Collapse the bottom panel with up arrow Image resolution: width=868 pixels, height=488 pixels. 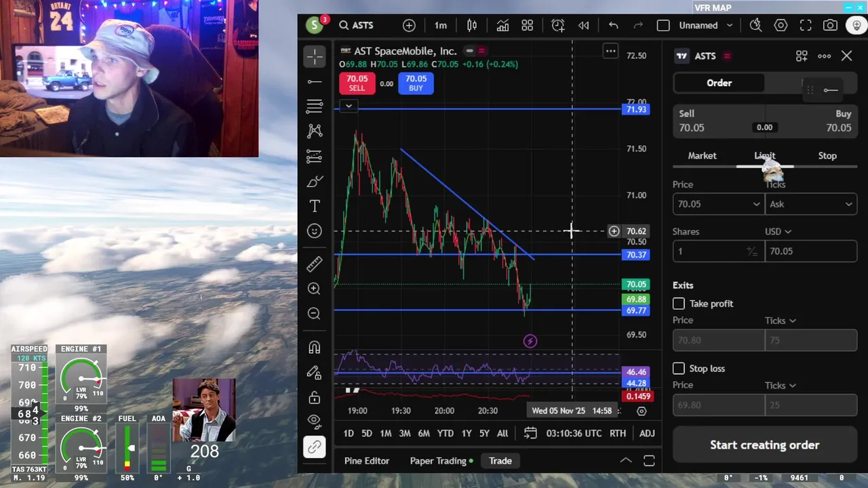(625, 461)
